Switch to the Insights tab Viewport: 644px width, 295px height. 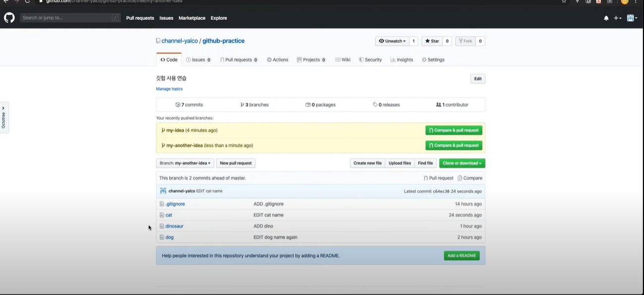coord(402,60)
